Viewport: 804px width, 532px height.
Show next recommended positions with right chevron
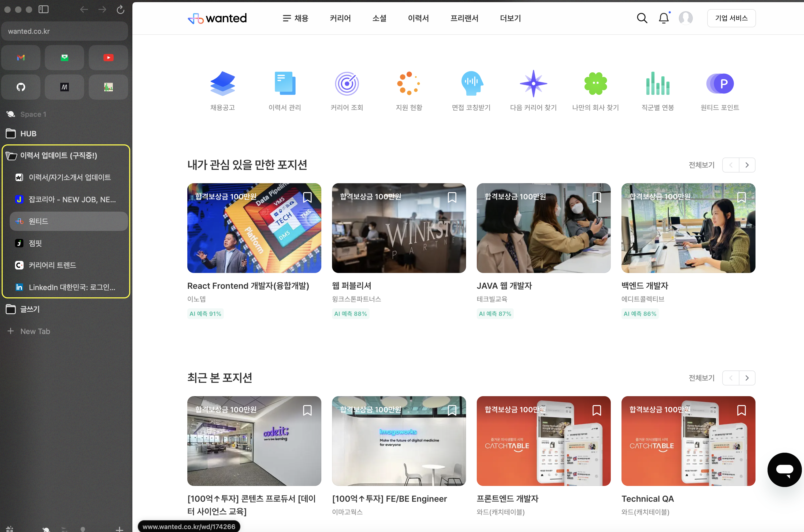pyautogui.click(x=747, y=165)
